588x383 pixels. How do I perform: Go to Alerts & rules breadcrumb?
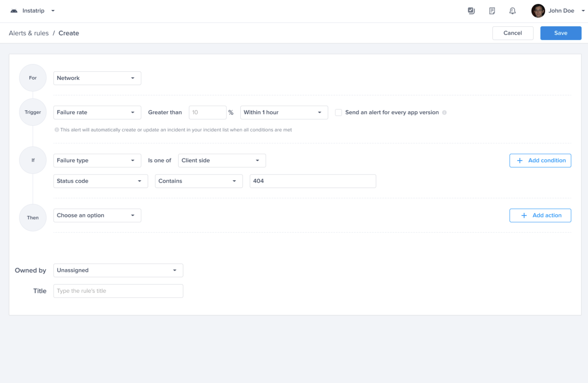(x=29, y=33)
